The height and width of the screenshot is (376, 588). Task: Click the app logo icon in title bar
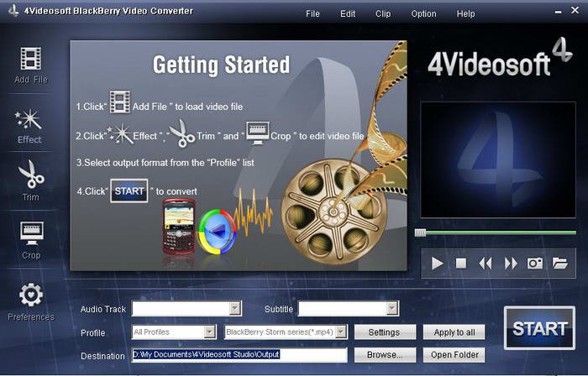(x=14, y=11)
